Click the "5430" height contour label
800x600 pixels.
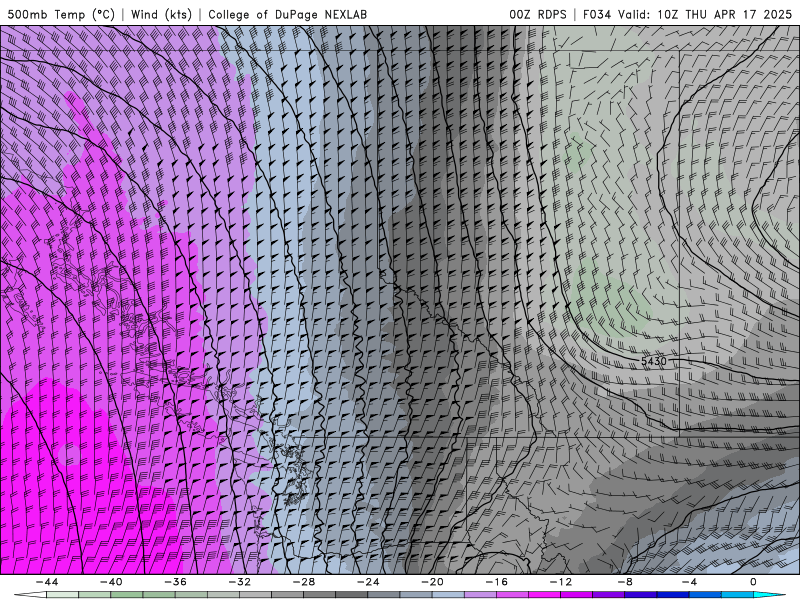(x=654, y=361)
